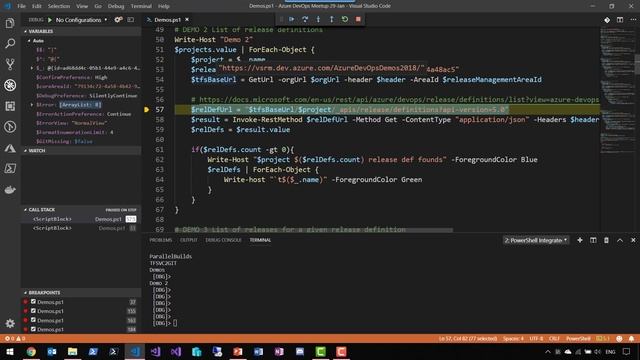The image size is (640, 360).
Task: Switch to the PROBLEMS panel tab
Action: (x=160, y=240)
